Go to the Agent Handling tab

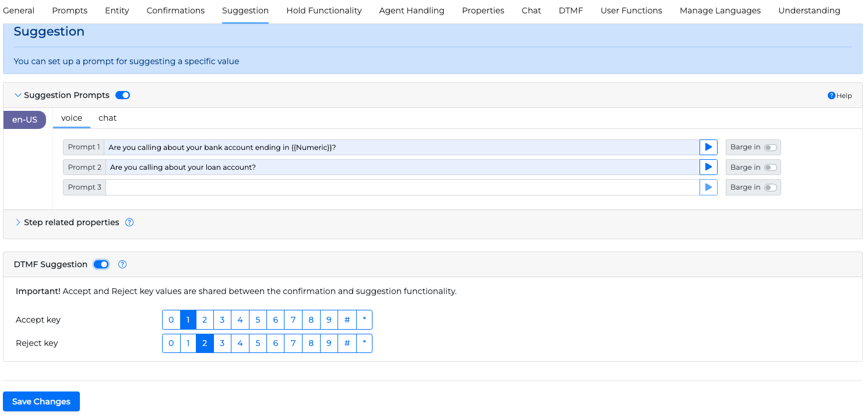click(412, 11)
